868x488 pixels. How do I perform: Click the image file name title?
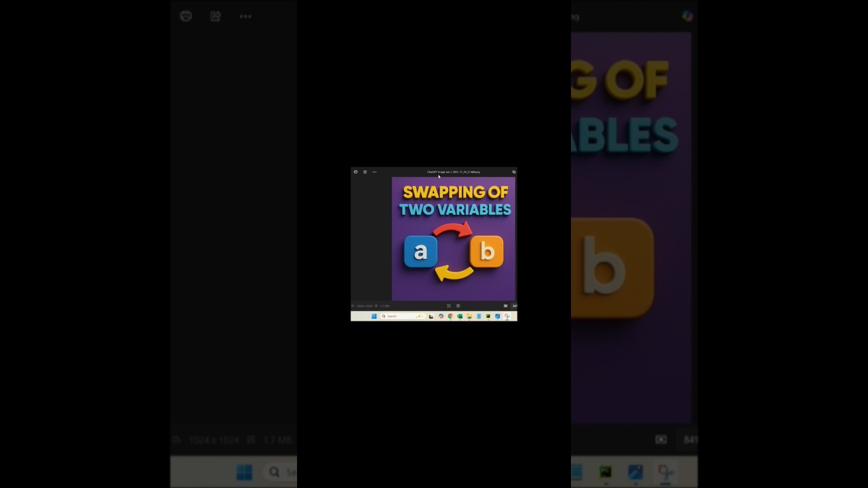454,172
